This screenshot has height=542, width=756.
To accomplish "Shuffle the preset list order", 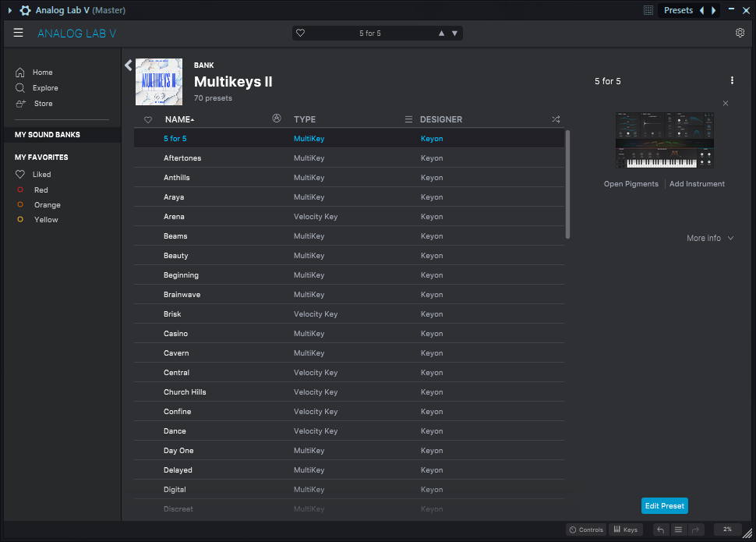I will click(x=556, y=119).
